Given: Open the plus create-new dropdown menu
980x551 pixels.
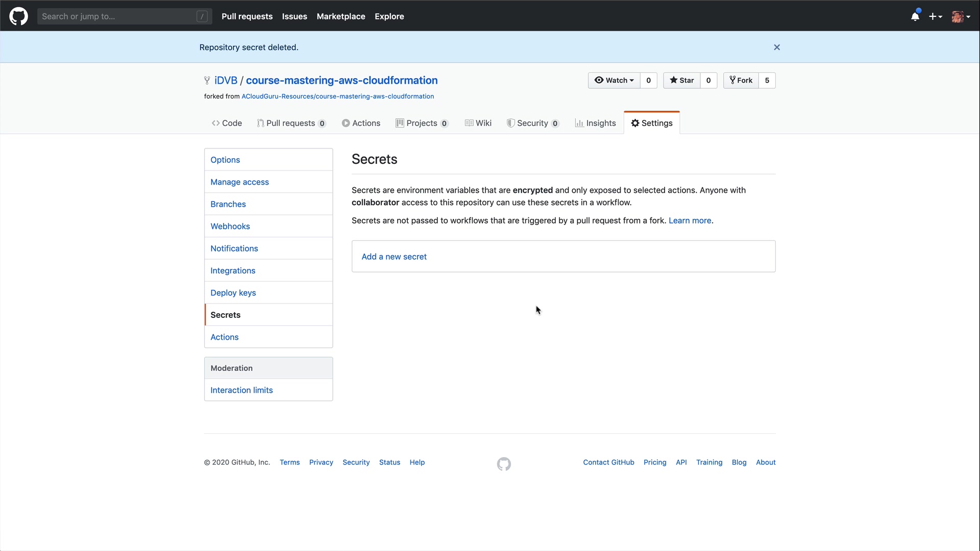Looking at the screenshot, I should tap(935, 16).
